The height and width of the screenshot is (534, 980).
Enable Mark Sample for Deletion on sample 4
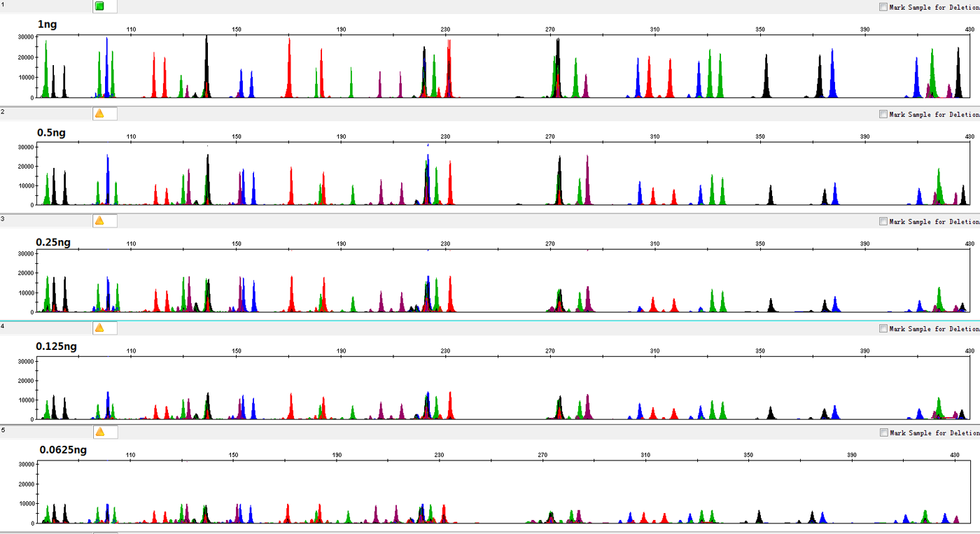point(883,328)
